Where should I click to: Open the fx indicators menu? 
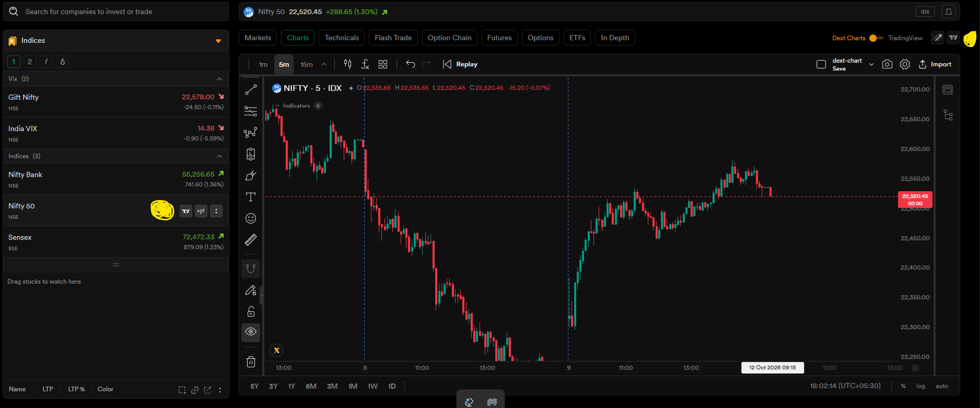[x=365, y=64]
